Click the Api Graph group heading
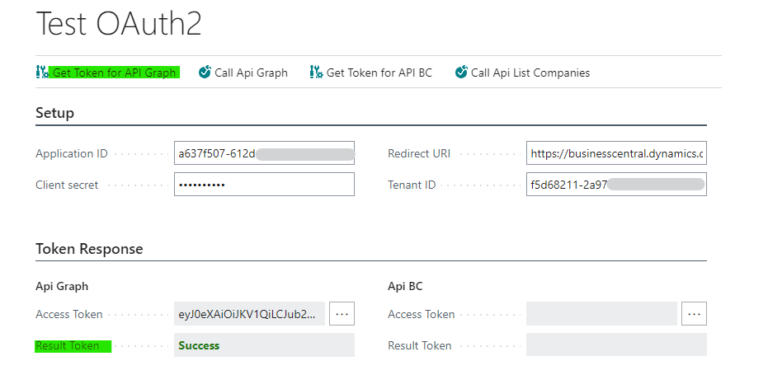The height and width of the screenshot is (389, 768). pos(62,287)
